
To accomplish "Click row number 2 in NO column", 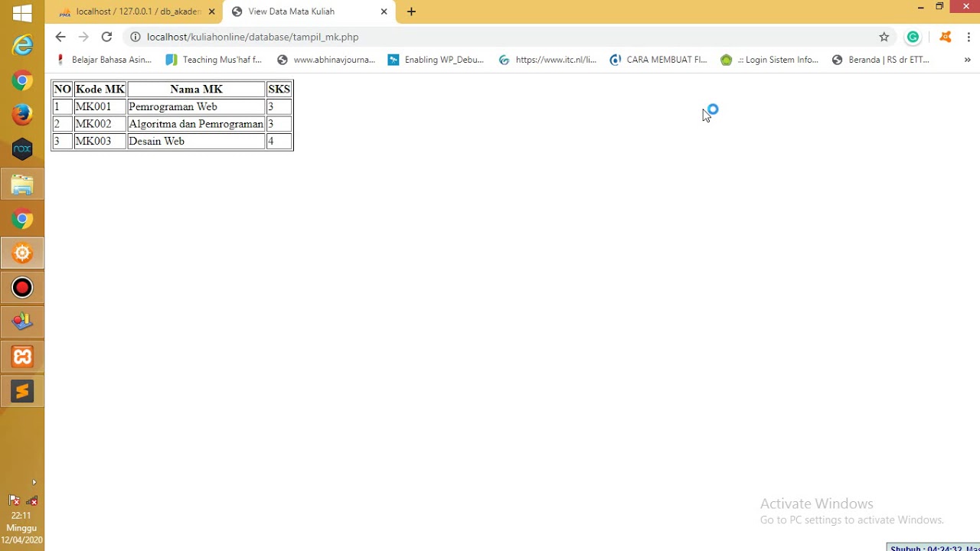I will pos(62,124).
